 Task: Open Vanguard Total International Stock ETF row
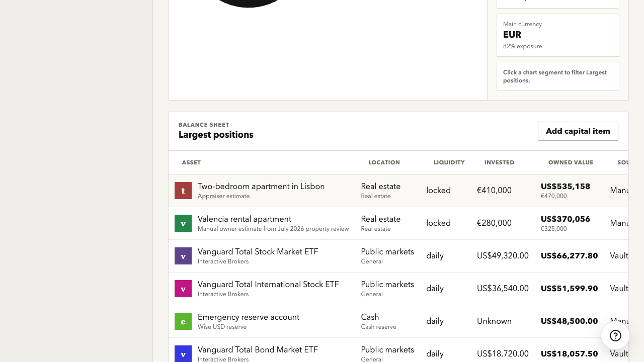click(x=398, y=289)
